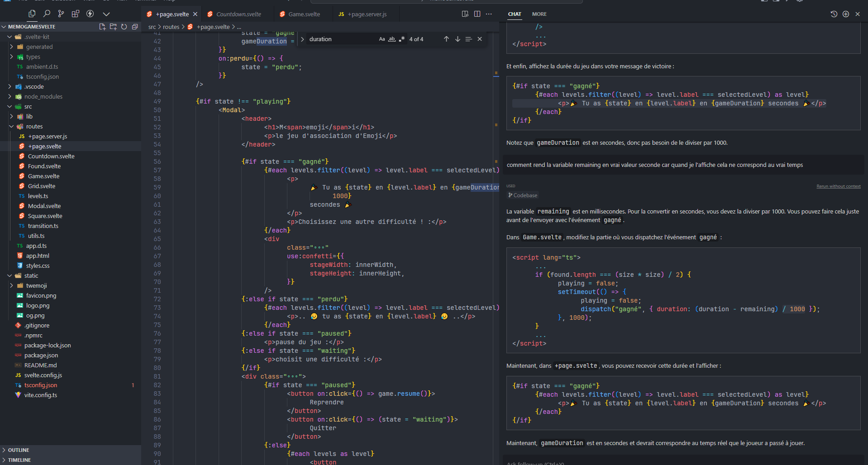Go to next match of duration
This screenshot has width=868, height=465.
point(458,39)
